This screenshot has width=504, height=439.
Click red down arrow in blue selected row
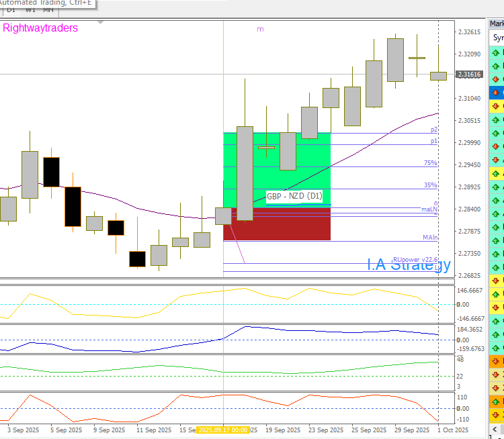pyautogui.click(x=497, y=93)
